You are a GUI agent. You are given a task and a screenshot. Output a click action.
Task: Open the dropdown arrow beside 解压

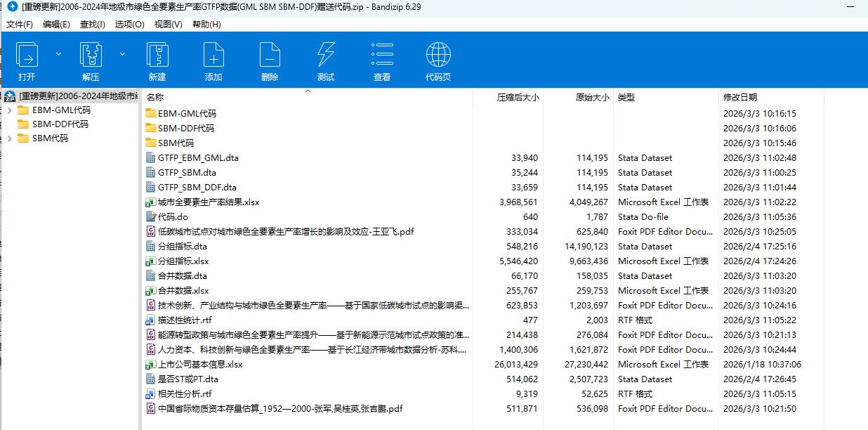(122, 53)
